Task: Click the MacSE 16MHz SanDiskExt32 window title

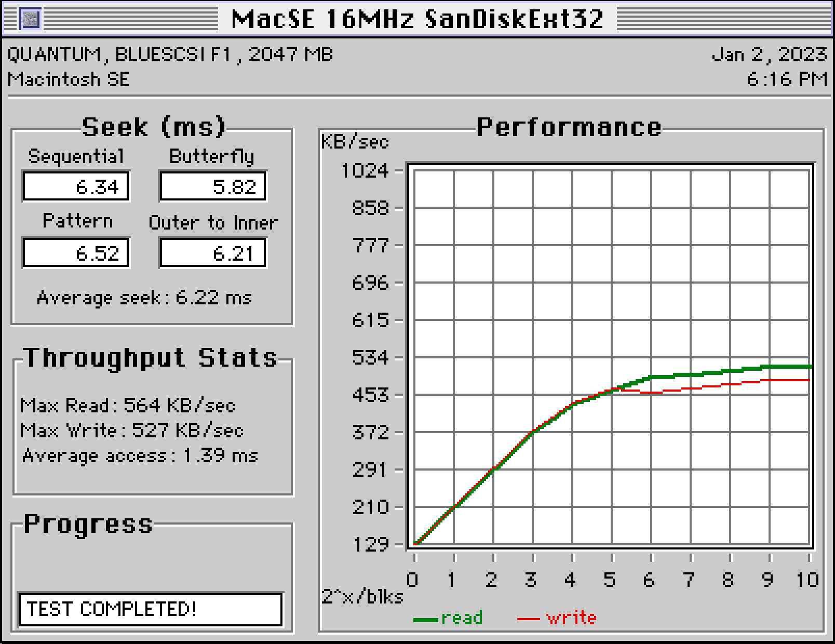Action: pos(417,19)
